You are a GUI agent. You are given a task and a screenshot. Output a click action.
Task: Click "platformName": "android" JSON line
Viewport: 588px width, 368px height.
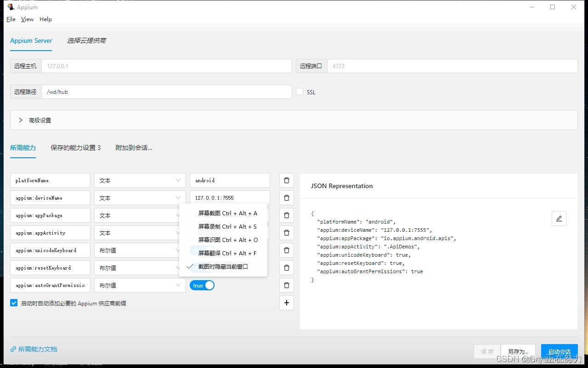tap(356, 222)
